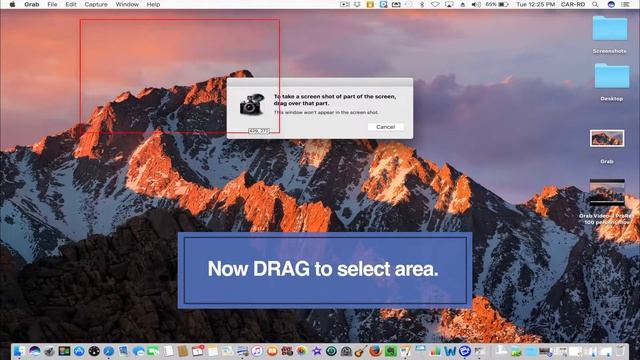The image size is (640, 360).
Task: Open AirPlay display menu in menu bar
Action: click(x=449, y=4)
